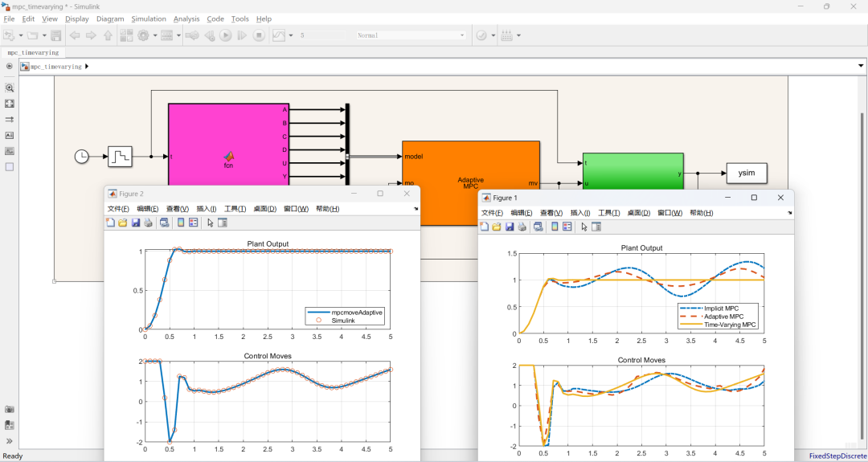868x462 pixels.
Task: Click Save icon in Figure 2 toolbar
Action: point(135,223)
